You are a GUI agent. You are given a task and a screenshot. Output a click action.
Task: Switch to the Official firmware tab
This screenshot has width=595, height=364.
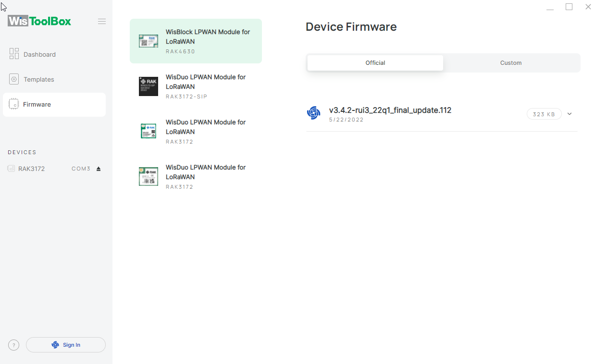pyautogui.click(x=375, y=63)
